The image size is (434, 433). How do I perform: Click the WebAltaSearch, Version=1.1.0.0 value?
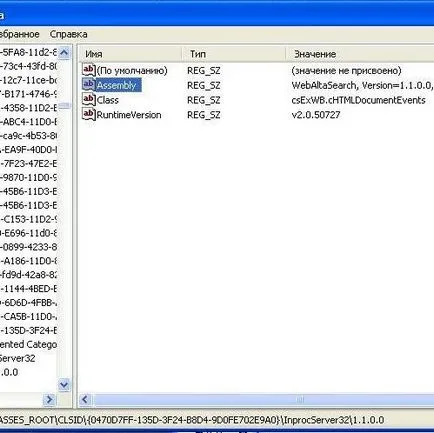click(x=362, y=85)
